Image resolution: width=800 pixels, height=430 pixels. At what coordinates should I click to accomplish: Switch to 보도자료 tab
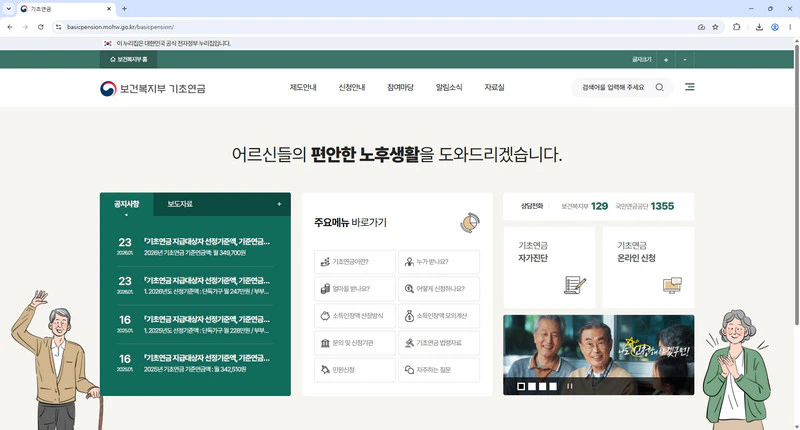click(180, 204)
